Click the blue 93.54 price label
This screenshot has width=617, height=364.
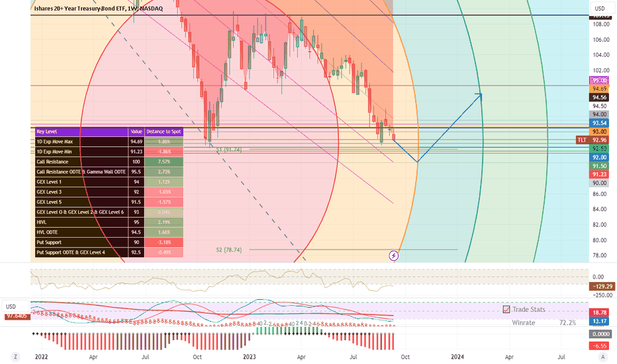(x=599, y=123)
